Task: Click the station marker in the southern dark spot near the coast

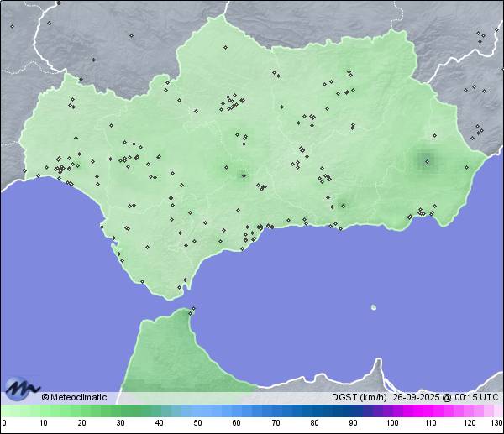Action: point(342,205)
